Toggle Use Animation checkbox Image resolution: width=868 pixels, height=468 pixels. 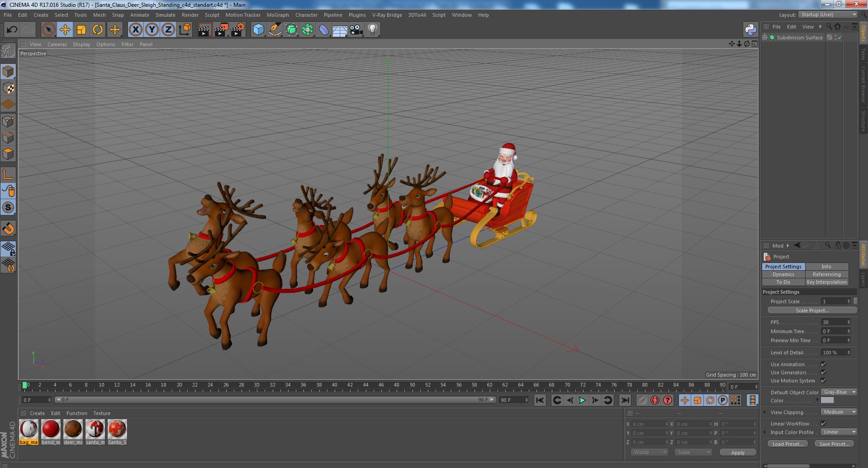coord(823,364)
